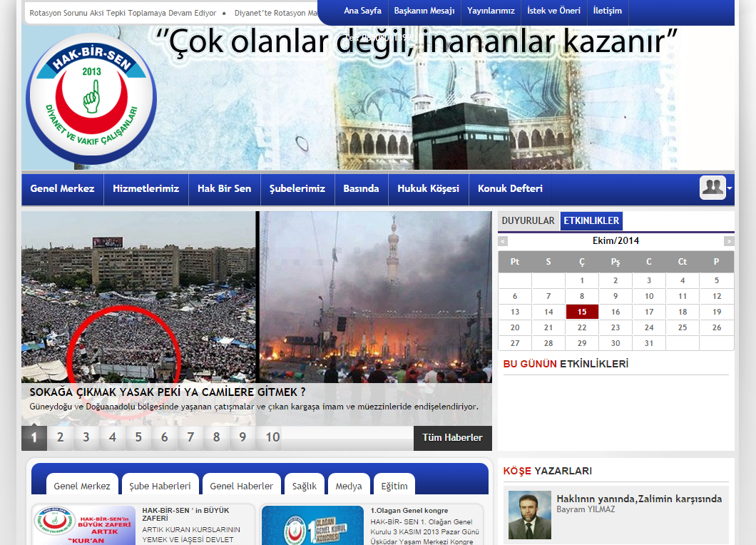
Task: Open Başkanın Mesajı top link
Action: coord(424,11)
